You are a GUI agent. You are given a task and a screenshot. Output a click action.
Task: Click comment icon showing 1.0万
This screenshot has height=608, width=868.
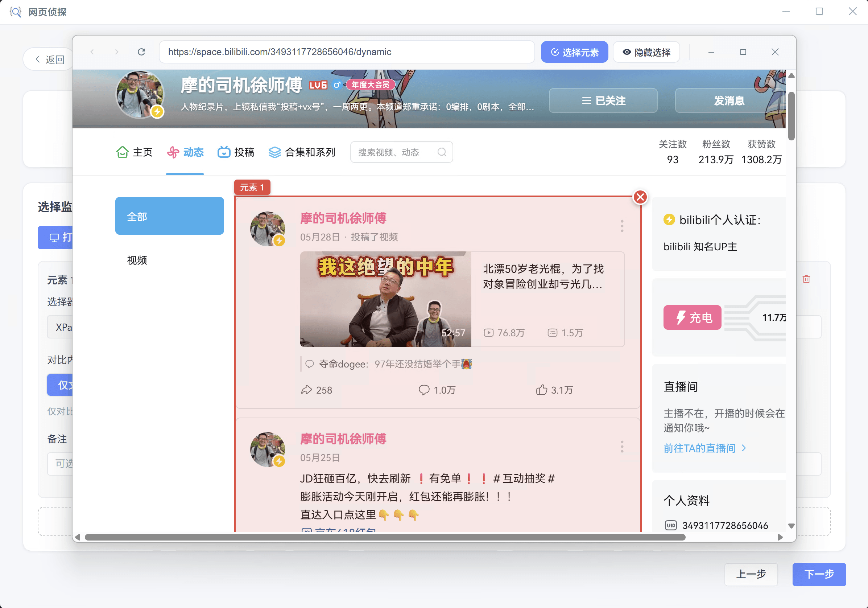[424, 390]
